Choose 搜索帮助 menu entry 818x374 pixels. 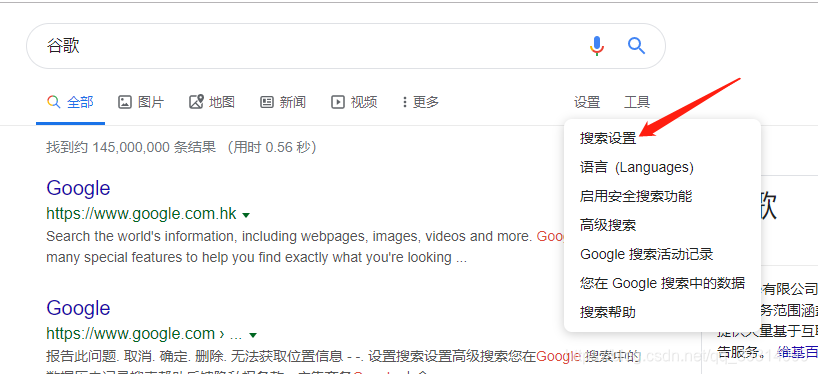coord(608,312)
